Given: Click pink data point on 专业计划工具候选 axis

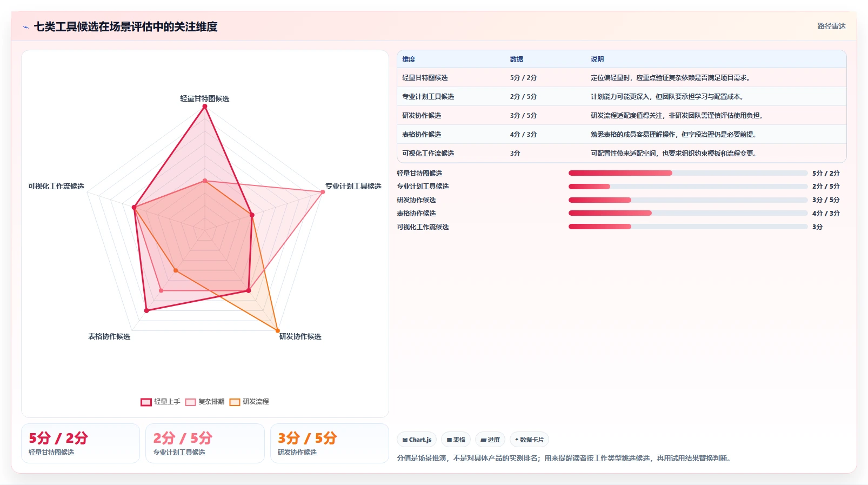Looking at the screenshot, I should 323,192.
